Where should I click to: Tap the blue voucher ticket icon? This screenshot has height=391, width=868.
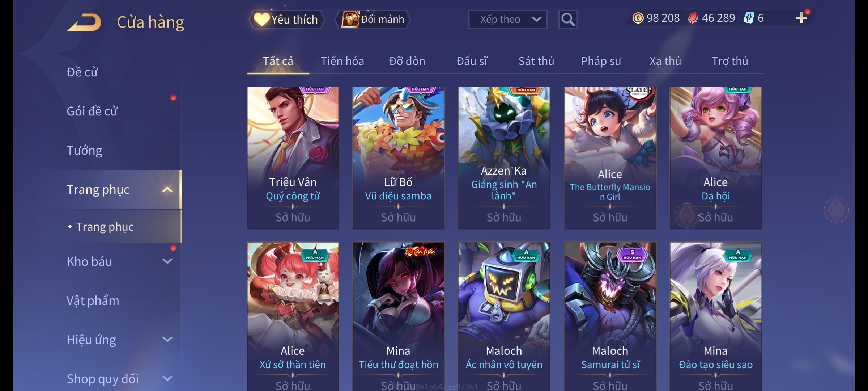tap(749, 18)
